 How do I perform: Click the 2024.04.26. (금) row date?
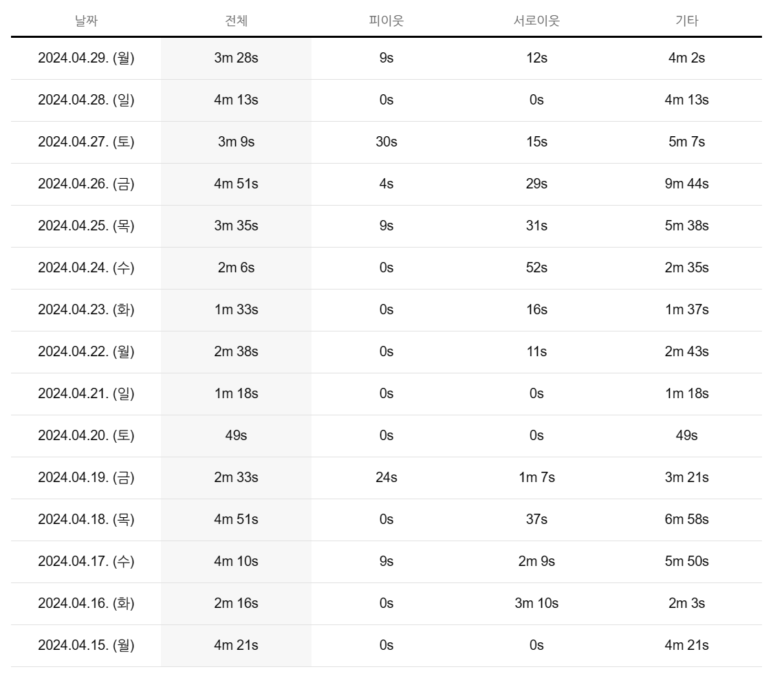tap(86, 184)
